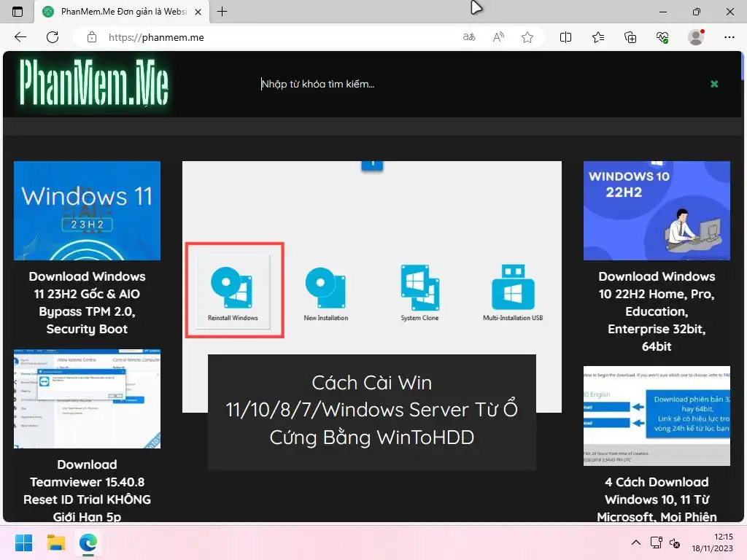This screenshot has height=560, width=747.
Task: Open the Favorites list icon
Action: pos(598,37)
